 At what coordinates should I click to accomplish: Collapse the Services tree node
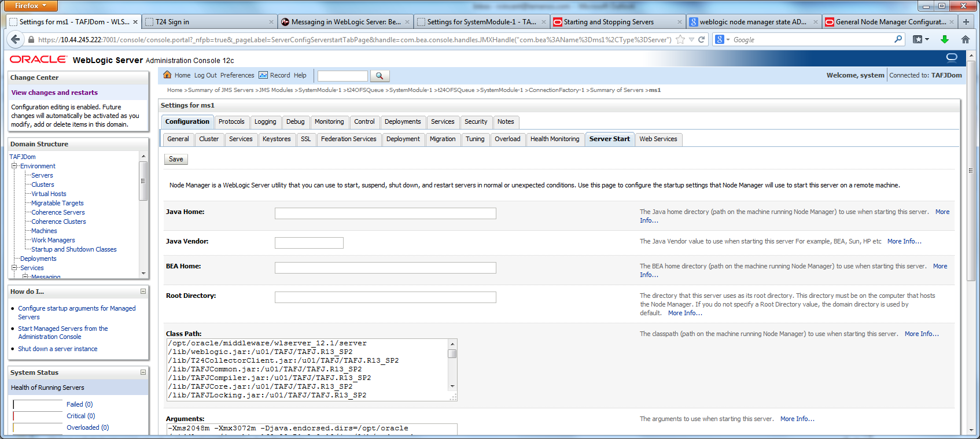14,268
